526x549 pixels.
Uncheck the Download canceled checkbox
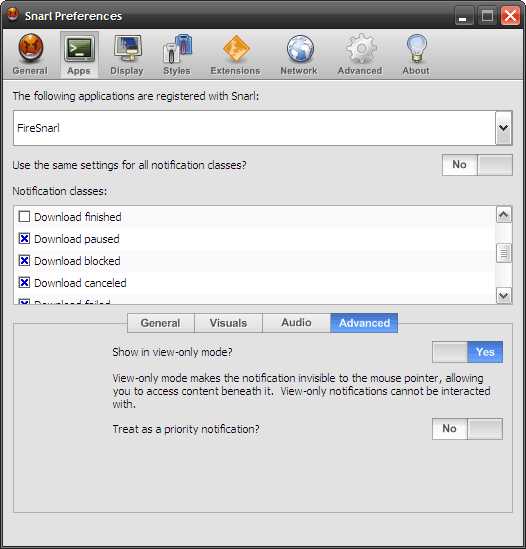[x=24, y=283]
